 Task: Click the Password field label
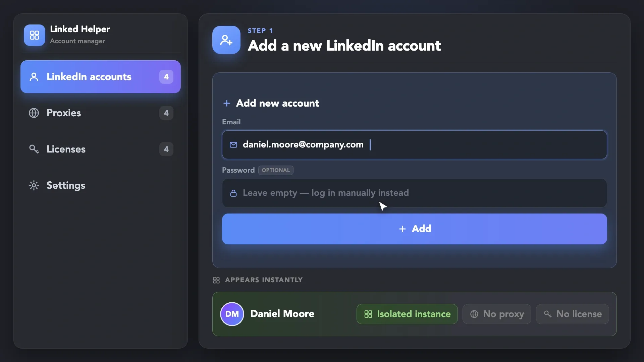click(238, 170)
